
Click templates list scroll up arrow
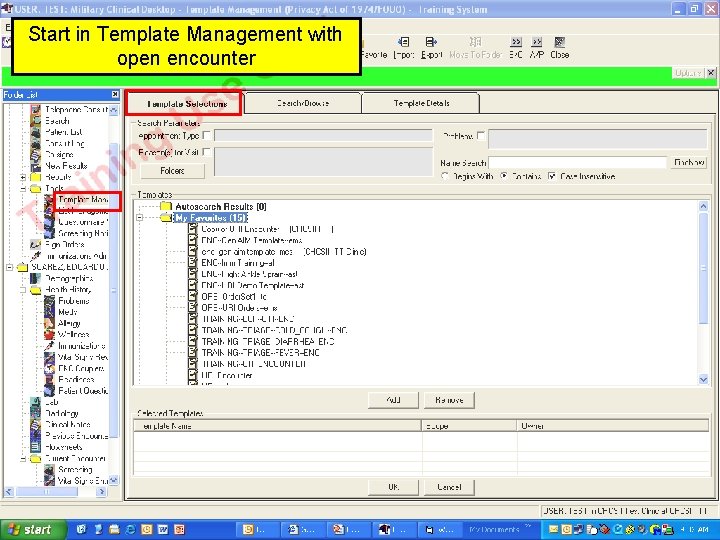(x=703, y=207)
